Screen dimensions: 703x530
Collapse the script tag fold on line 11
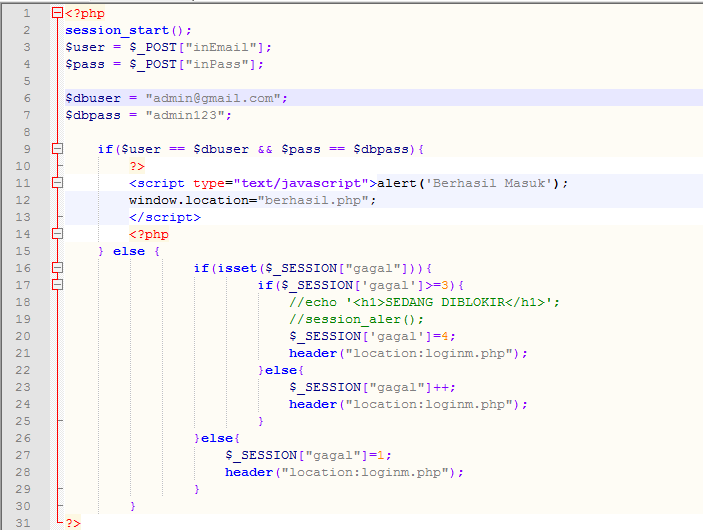(x=57, y=182)
